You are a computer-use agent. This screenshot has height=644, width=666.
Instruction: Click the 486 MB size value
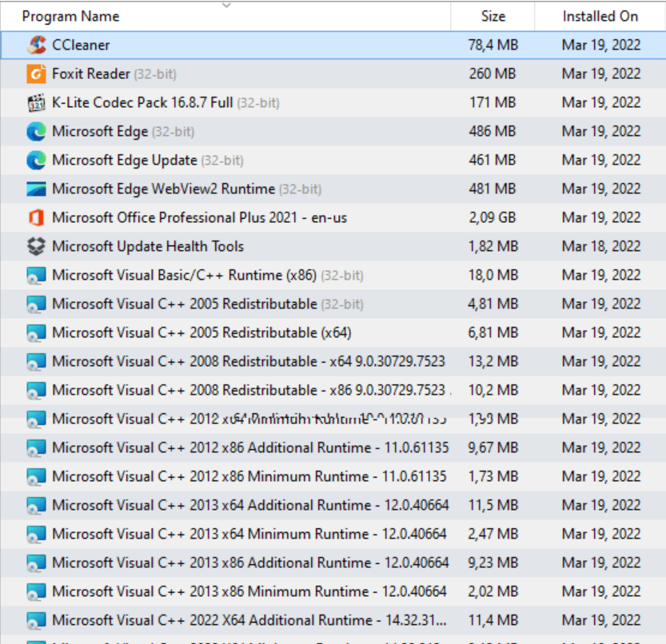tap(493, 132)
